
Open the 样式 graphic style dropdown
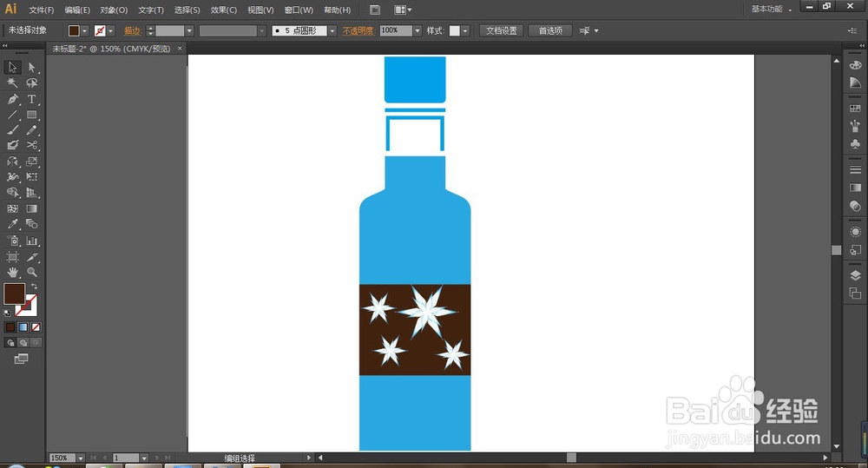tap(465, 31)
